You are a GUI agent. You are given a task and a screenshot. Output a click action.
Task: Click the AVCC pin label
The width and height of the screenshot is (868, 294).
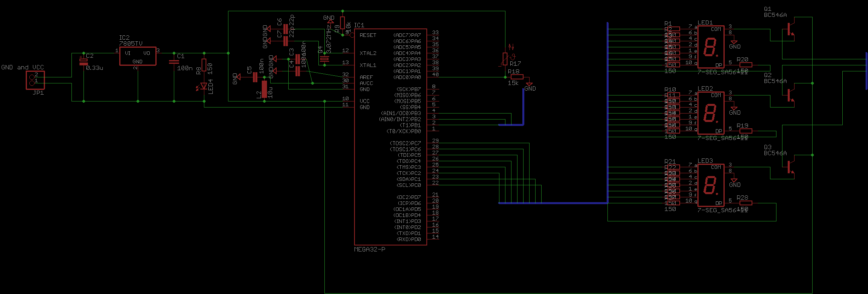click(x=366, y=83)
